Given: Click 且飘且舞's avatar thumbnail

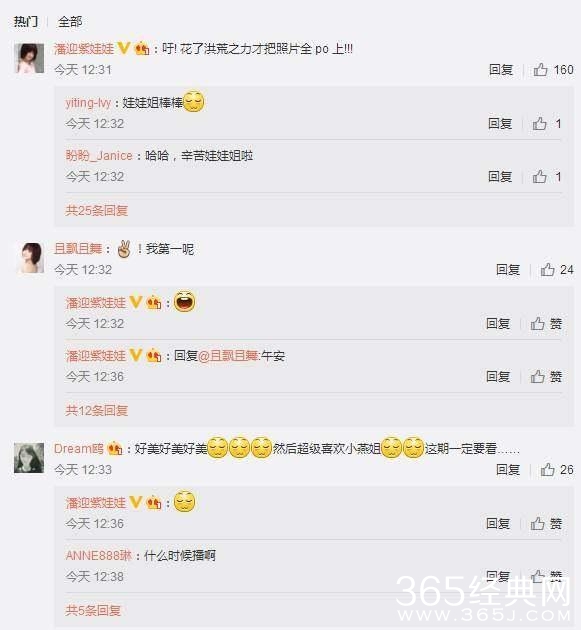Looking at the screenshot, I should click(x=29, y=258).
